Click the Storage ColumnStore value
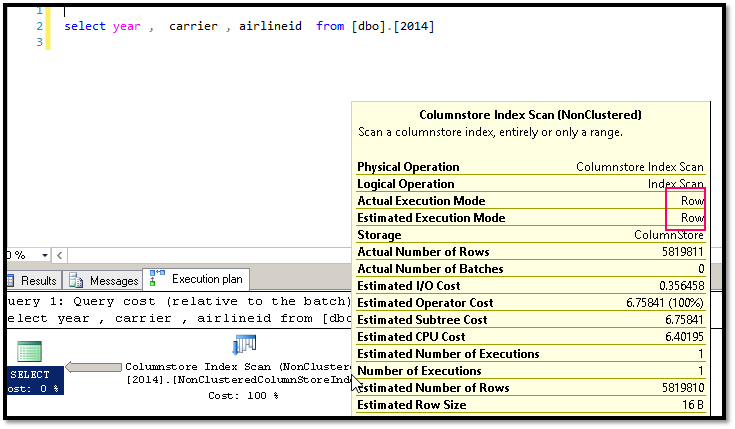The height and width of the screenshot is (429, 735). [668, 235]
